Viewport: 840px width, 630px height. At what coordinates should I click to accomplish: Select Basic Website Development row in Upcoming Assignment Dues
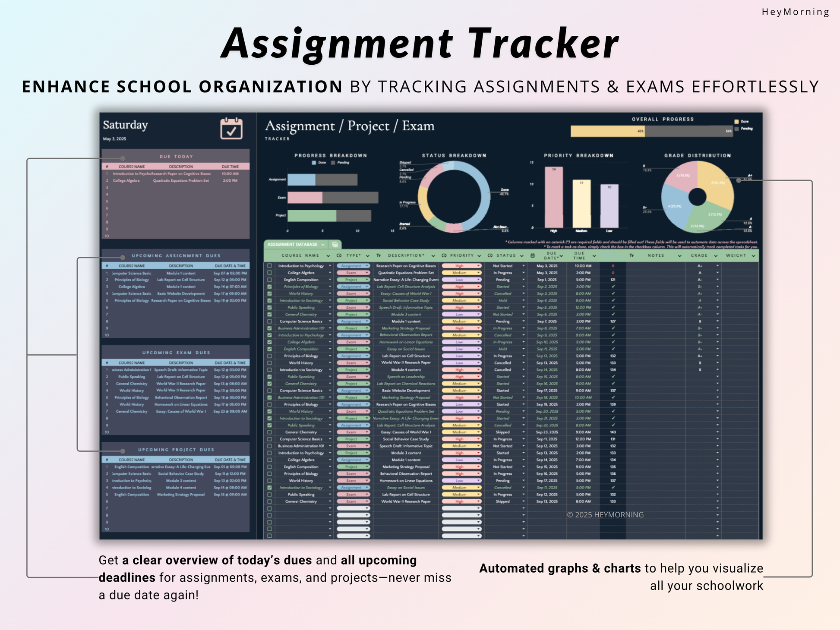[176, 294]
